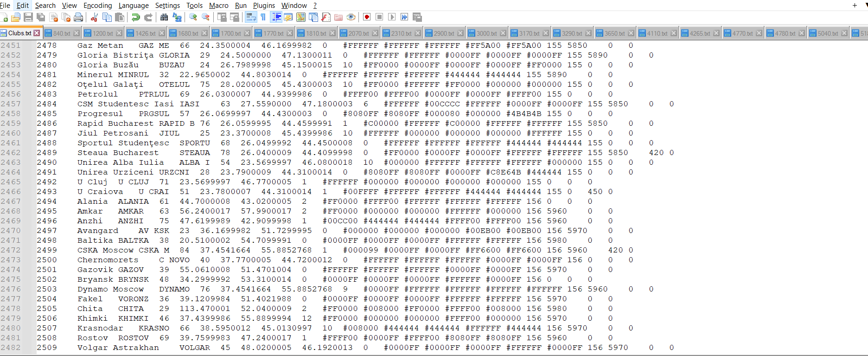Click line number 2475 in the margin
This screenshot has width=868, height=356.
[11, 279]
